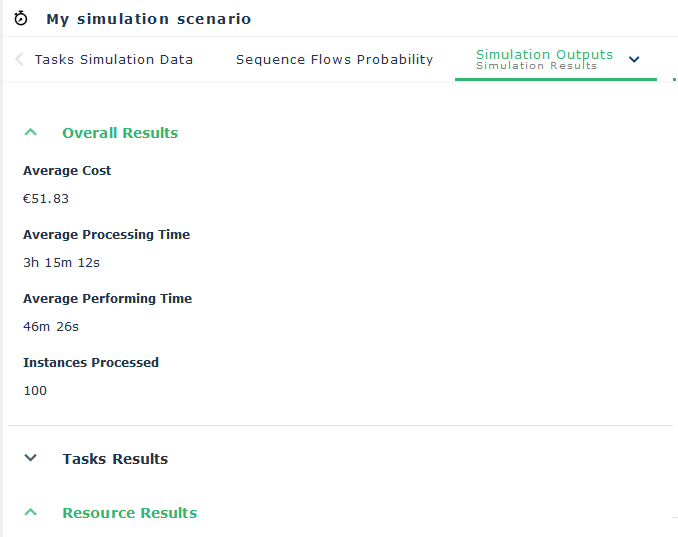Expand the Tasks Results section chevron
The width and height of the screenshot is (678, 537).
click(x=31, y=459)
